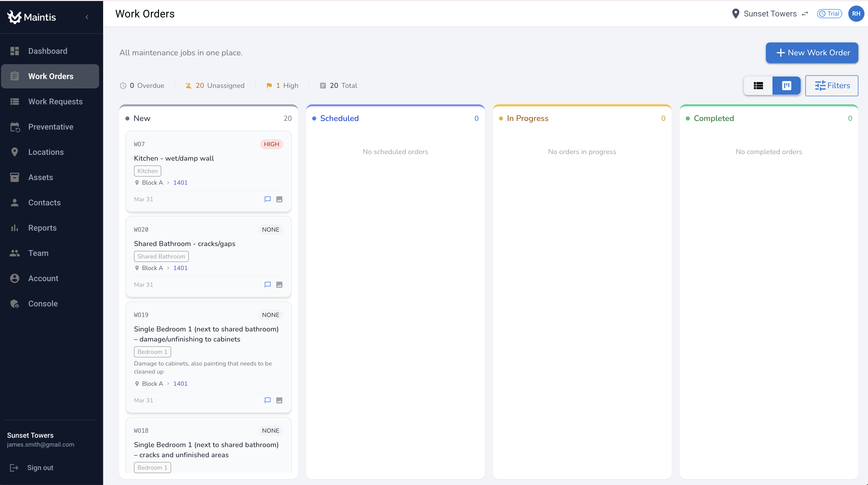This screenshot has height=485, width=868.
Task: Open the Reports section
Action: pyautogui.click(x=42, y=228)
